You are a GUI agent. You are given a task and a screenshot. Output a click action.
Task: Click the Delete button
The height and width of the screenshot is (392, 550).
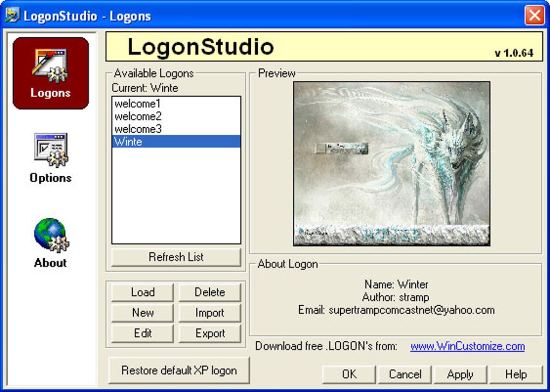pyautogui.click(x=210, y=292)
